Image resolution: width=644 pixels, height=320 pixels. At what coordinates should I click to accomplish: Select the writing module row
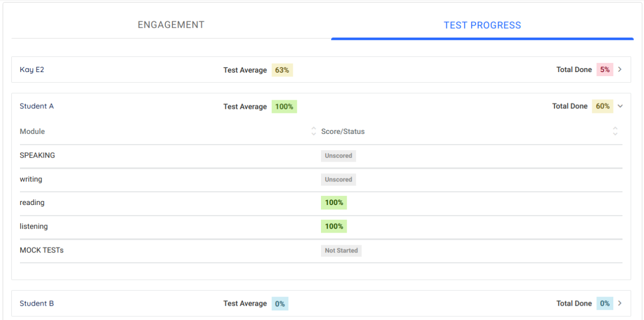click(31, 179)
